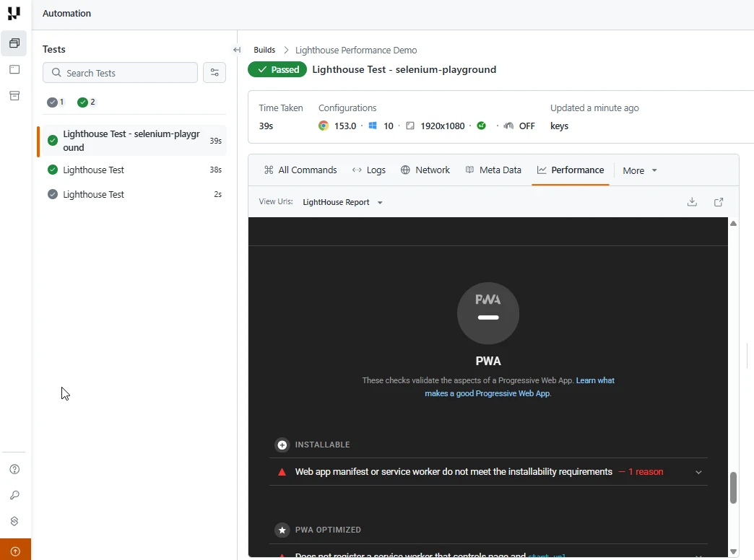The image size is (754, 560).
Task: Open the test filter settings icon
Action: pyautogui.click(x=214, y=73)
